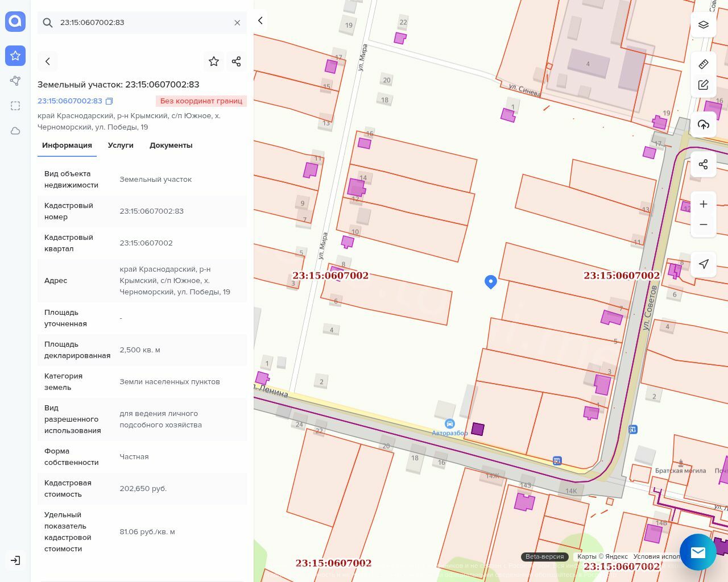
Task: Zoom out on the map
Action: coord(704,225)
